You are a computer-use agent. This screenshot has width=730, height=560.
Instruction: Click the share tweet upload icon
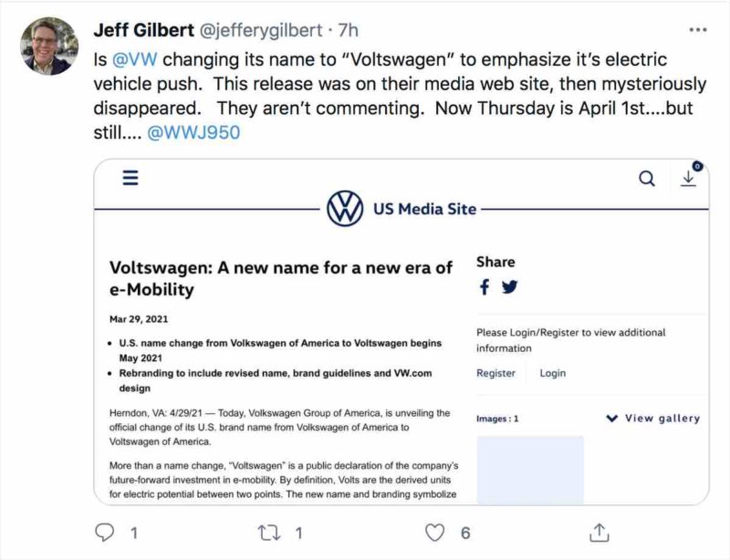point(600,532)
